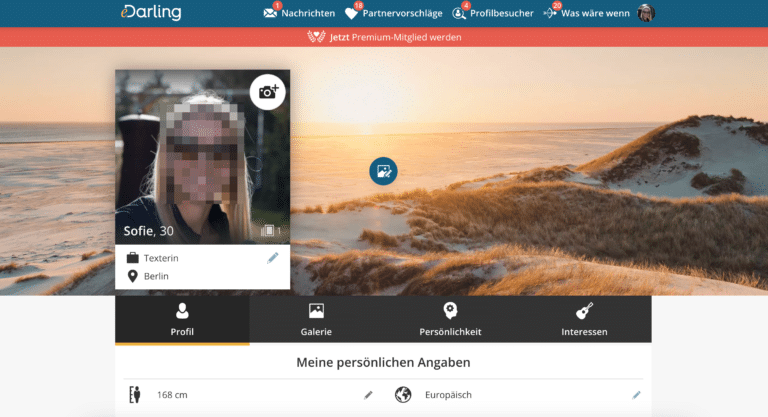
Task: Switch to the Galerie tab
Action: click(x=316, y=320)
